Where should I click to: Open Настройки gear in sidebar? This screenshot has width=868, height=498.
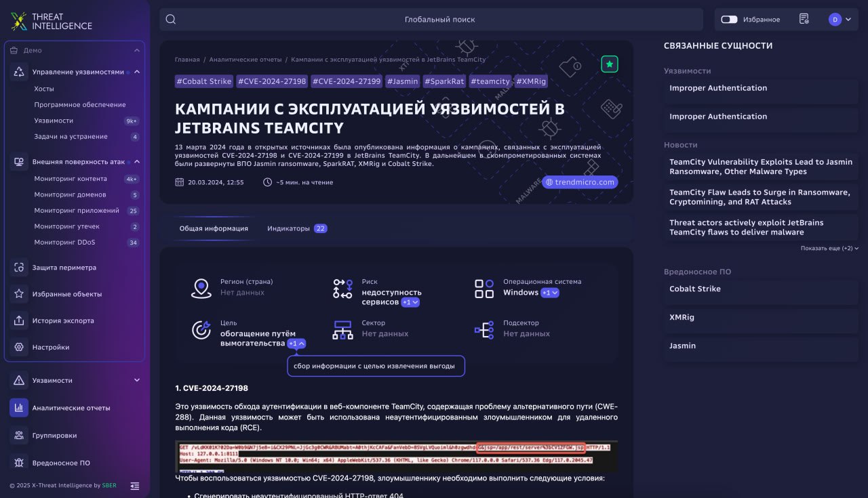[51, 347]
